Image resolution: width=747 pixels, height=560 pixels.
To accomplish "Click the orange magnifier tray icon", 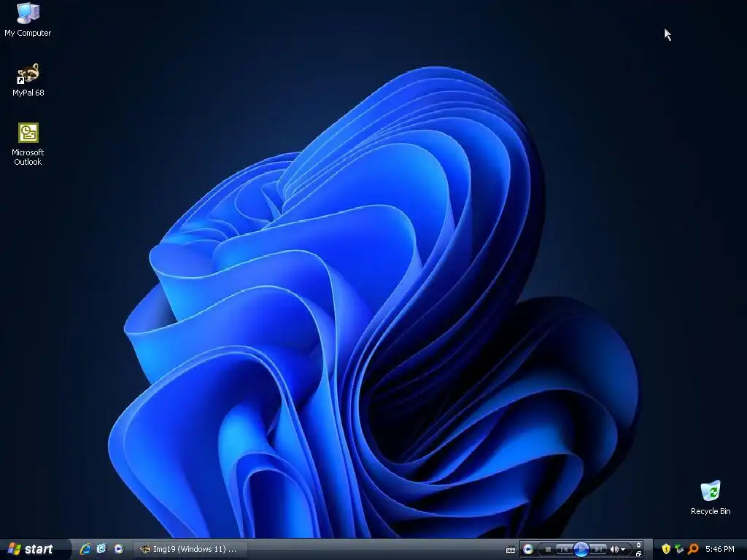I will [x=693, y=549].
